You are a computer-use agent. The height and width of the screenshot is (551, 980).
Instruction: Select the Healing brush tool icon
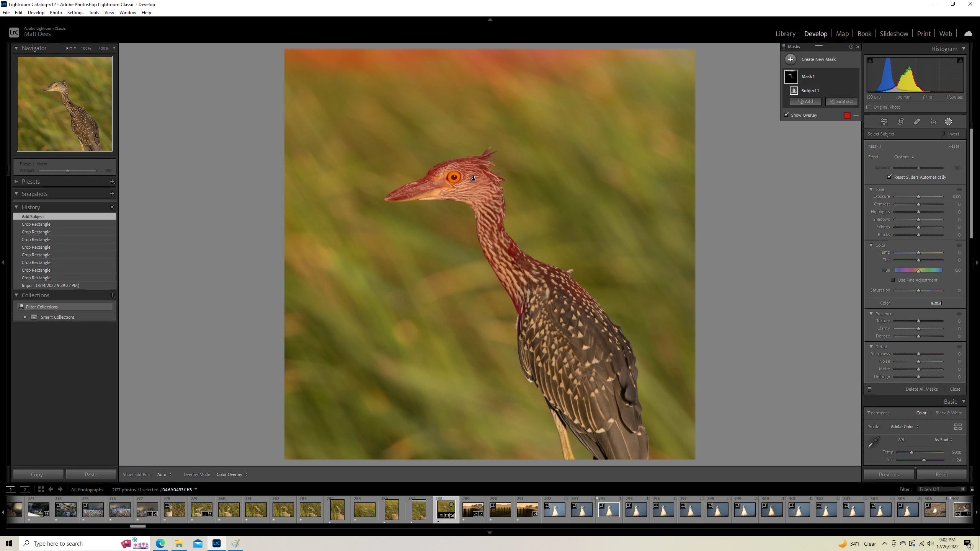coord(917,122)
